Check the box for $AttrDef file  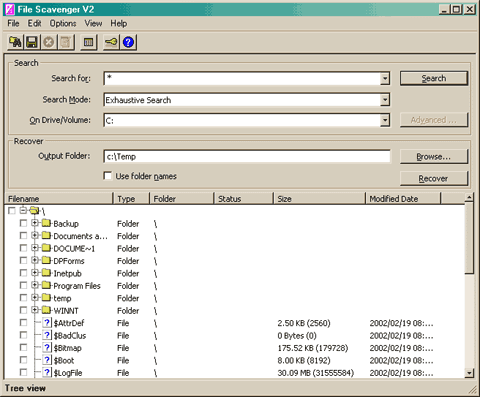pos(23,323)
